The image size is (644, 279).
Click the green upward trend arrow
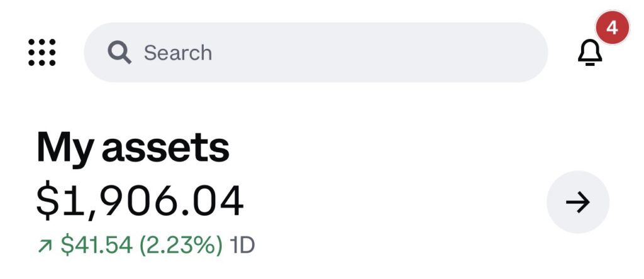tap(45, 245)
